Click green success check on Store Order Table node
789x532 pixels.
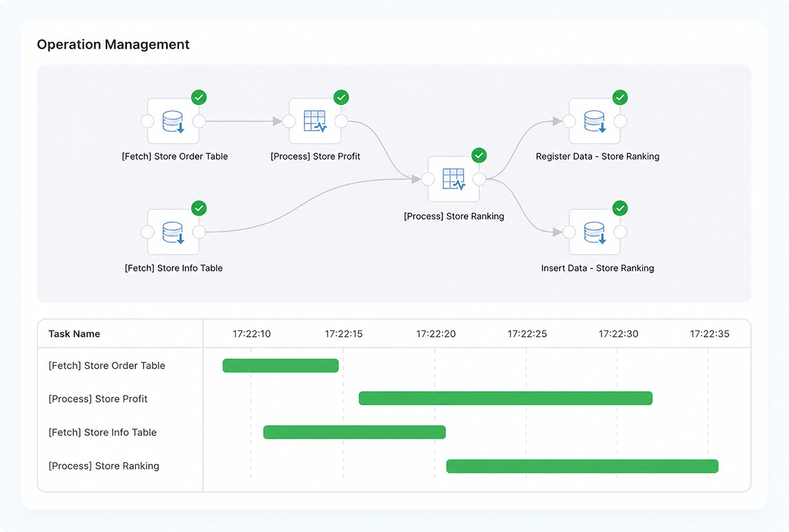click(199, 97)
